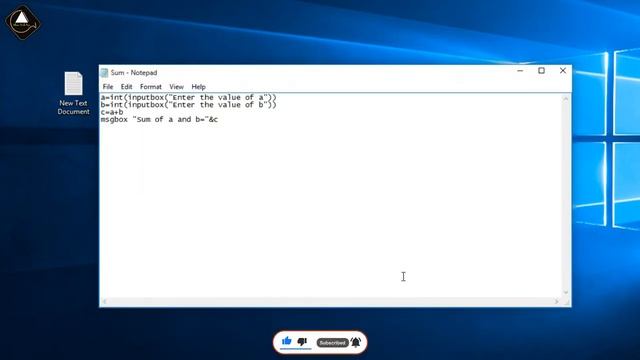640x360 pixels.
Task: Click the Subscribed button
Action: (332, 342)
